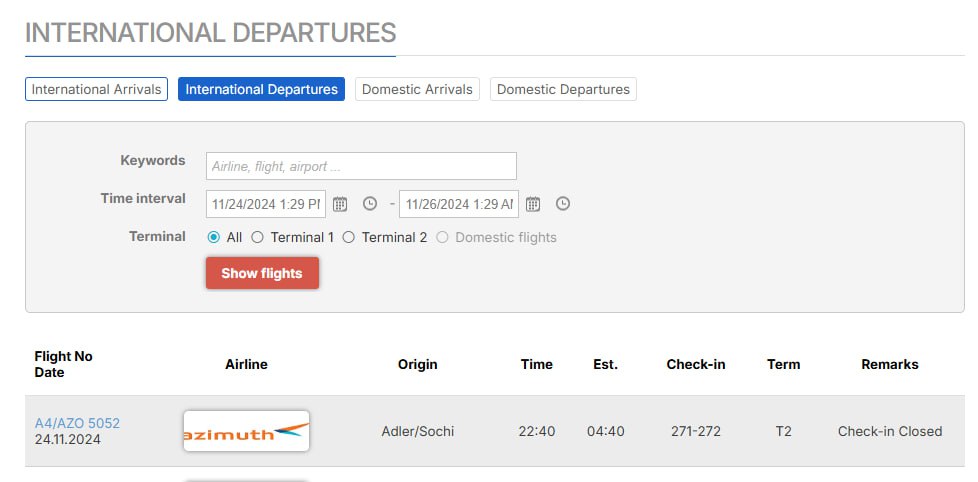Click the start time interval field
This screenshot has width=978, height=482.
point(265,204)
